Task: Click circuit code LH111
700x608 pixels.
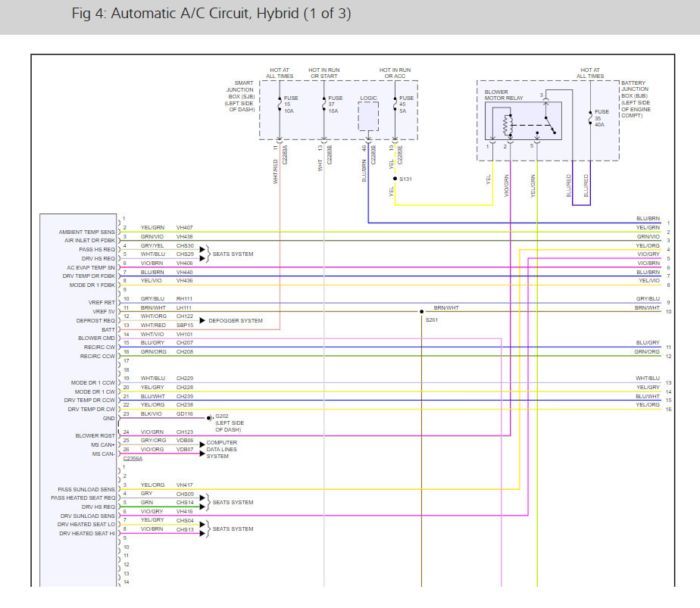Action: tap(184, 308)
